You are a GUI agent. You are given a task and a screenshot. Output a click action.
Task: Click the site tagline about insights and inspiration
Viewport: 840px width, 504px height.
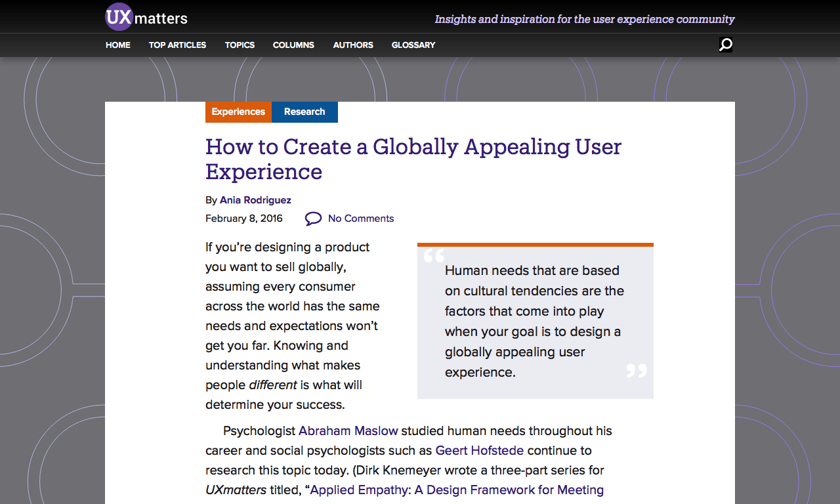tap(585, 19)
